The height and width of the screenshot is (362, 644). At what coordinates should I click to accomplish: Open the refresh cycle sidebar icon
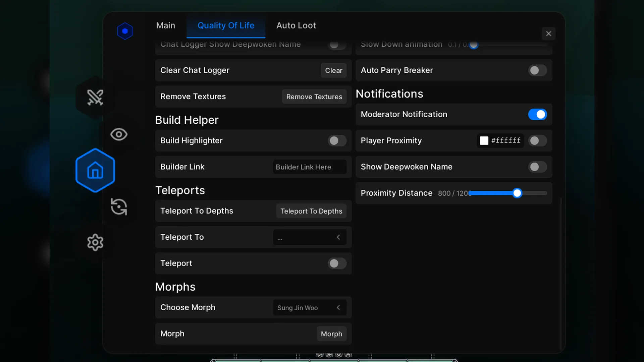point(119,206)
